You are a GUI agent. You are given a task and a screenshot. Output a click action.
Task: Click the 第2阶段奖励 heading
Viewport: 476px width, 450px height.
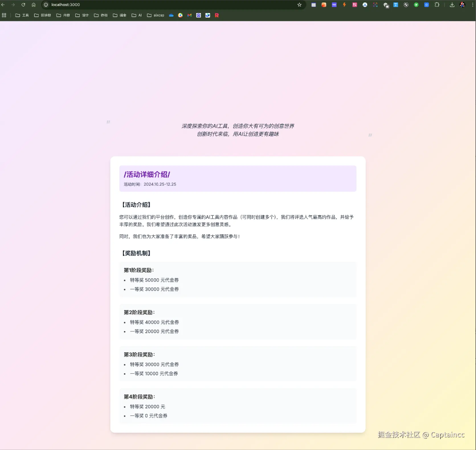point(139,313)
